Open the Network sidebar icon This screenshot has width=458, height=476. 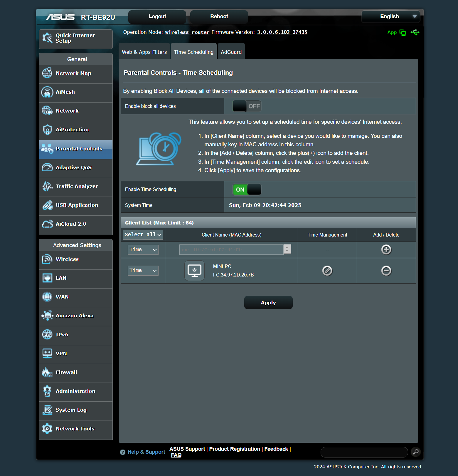click(47, 111)
